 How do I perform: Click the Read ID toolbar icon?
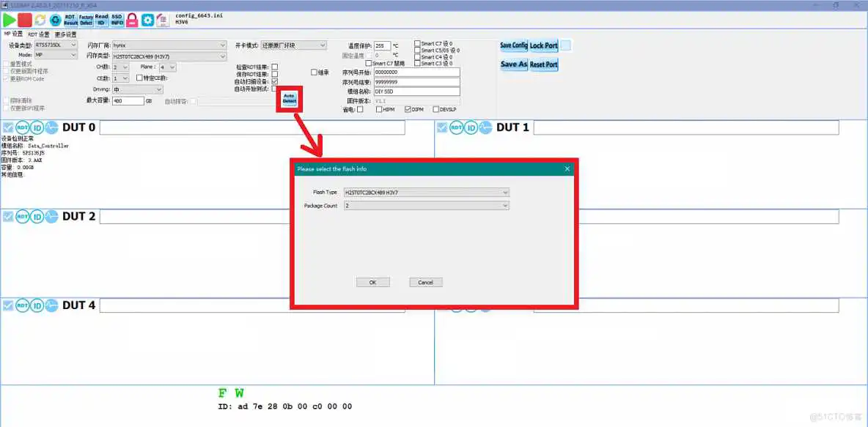tap(101, 20)
